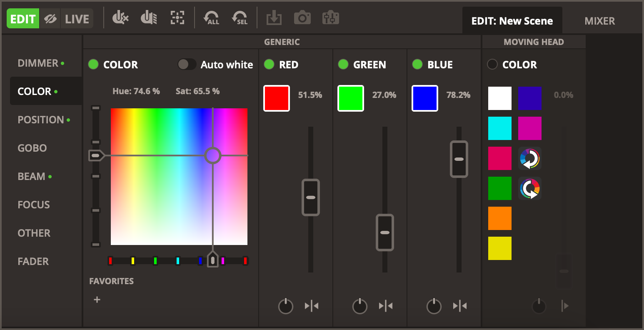Reset selection with the SEL arrow icon
This screenshot has width=644, height=330.
point(240,18)
